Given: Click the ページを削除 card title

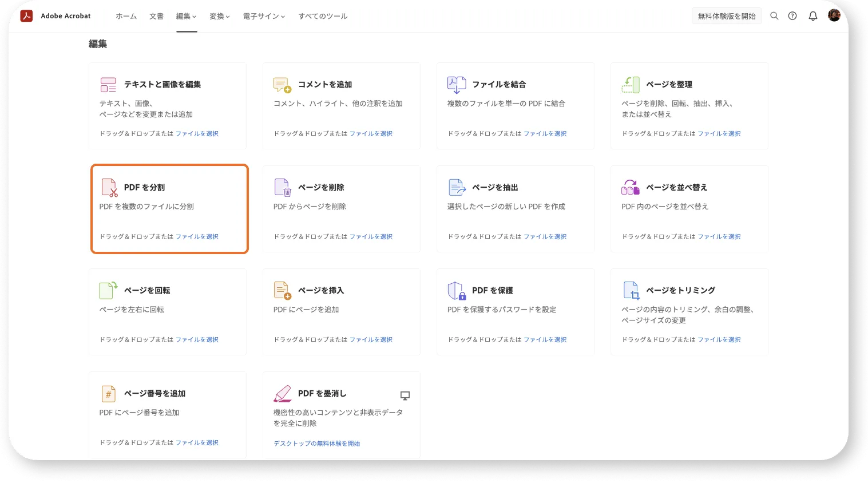Looking at the screenshot, I should 321,187.
